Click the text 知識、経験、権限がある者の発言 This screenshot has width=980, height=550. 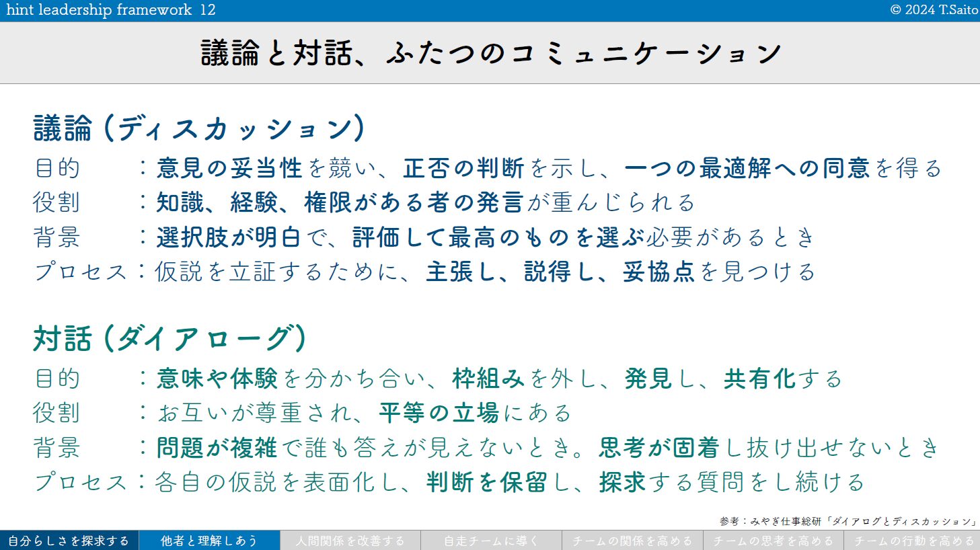pyautogui.click(x=340, y=202)
